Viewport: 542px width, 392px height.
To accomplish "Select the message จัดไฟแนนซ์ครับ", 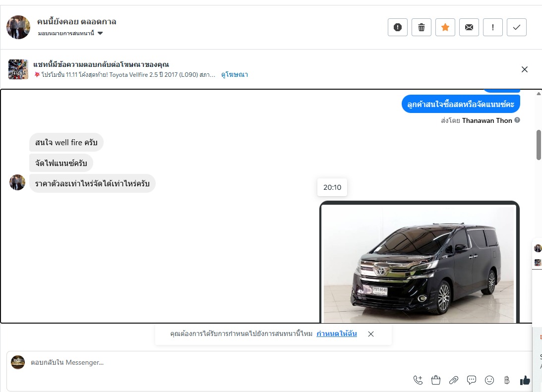I will [61, 163].
